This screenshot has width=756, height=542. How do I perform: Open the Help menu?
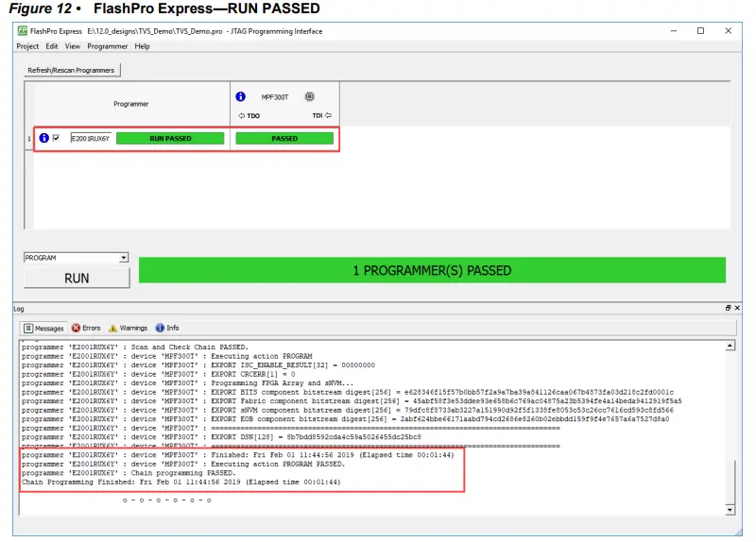point(142,46)
